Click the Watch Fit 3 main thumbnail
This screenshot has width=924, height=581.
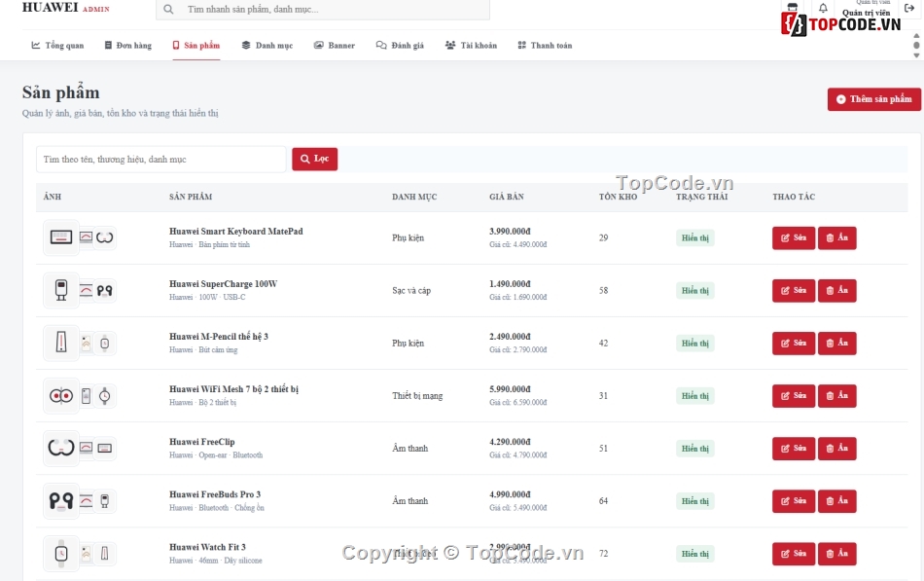click(x=61, y=554)
